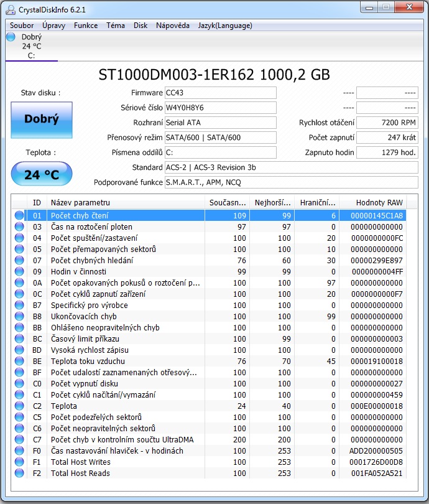Click status orb of row F1 Total Host Writes
429x504 pixels.
tap(19, 462)
